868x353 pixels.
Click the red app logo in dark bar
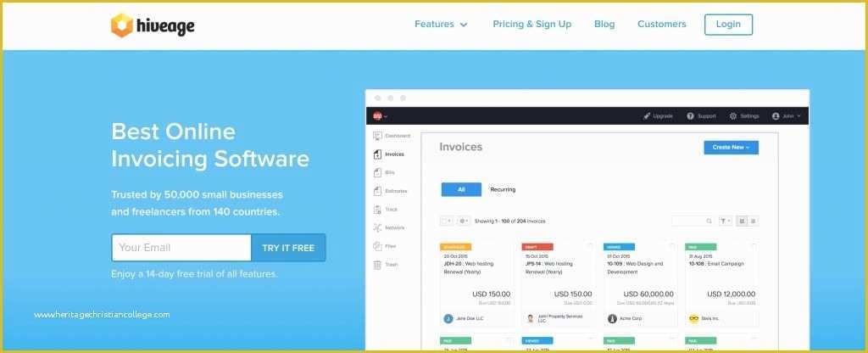(x=377, y=116)
